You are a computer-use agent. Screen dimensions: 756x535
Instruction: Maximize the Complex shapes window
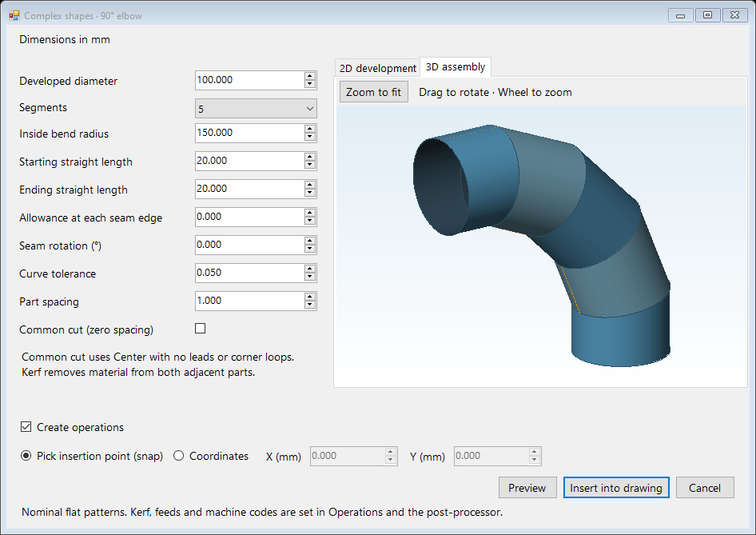click(708, 15)
